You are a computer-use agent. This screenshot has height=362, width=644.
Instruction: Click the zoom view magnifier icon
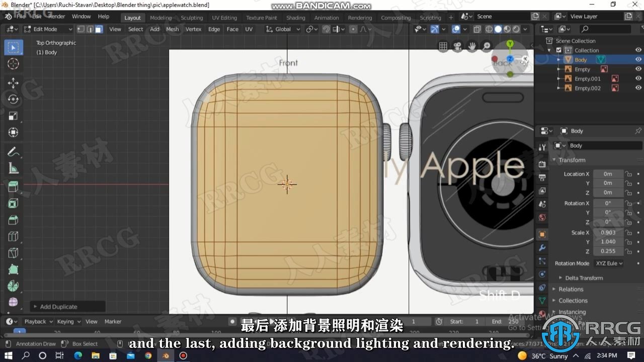tap(487, 46)
